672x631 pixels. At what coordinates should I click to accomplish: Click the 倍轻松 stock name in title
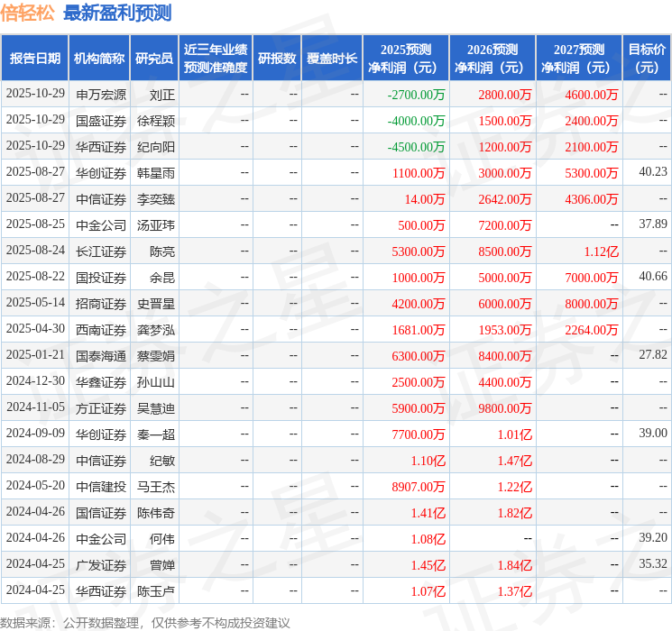pos(27,13)
